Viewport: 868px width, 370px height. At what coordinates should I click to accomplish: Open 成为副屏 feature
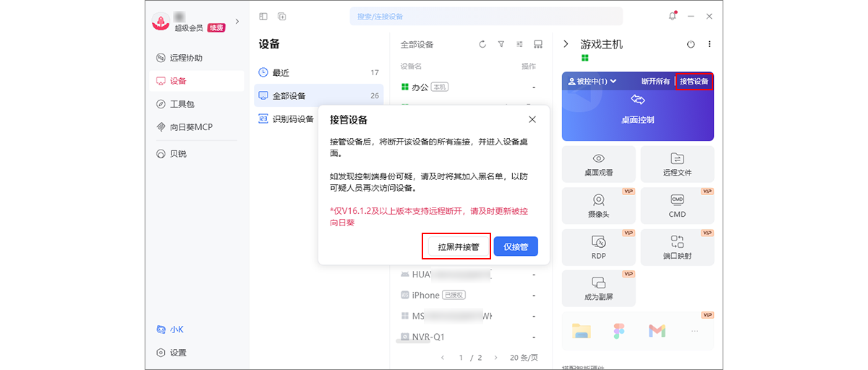point(599,288)
